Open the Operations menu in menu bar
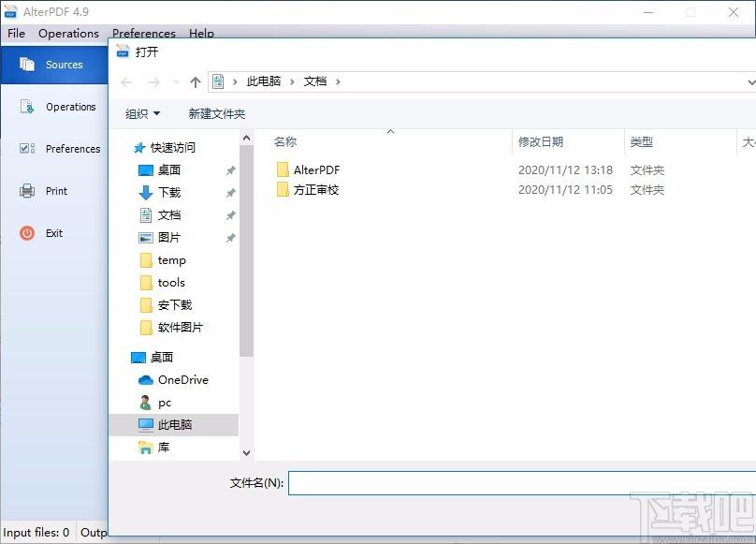The width and height of the screenshot is (756, 544). click(68, 34)
